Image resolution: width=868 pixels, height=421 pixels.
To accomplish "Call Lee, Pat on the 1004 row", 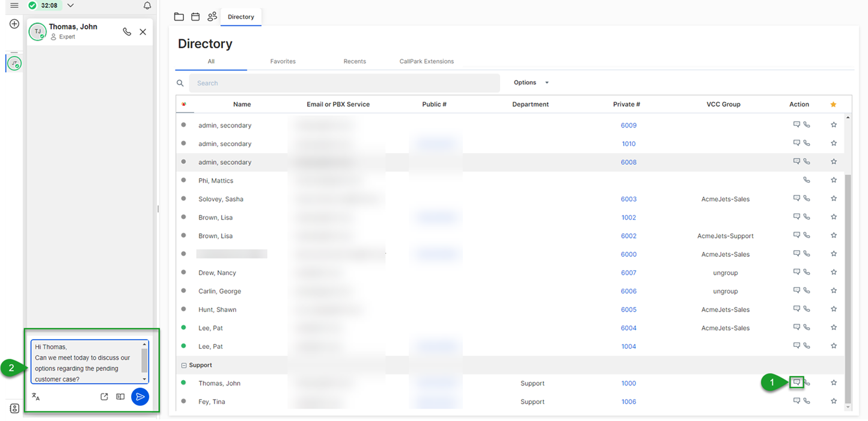I will 807,346.
